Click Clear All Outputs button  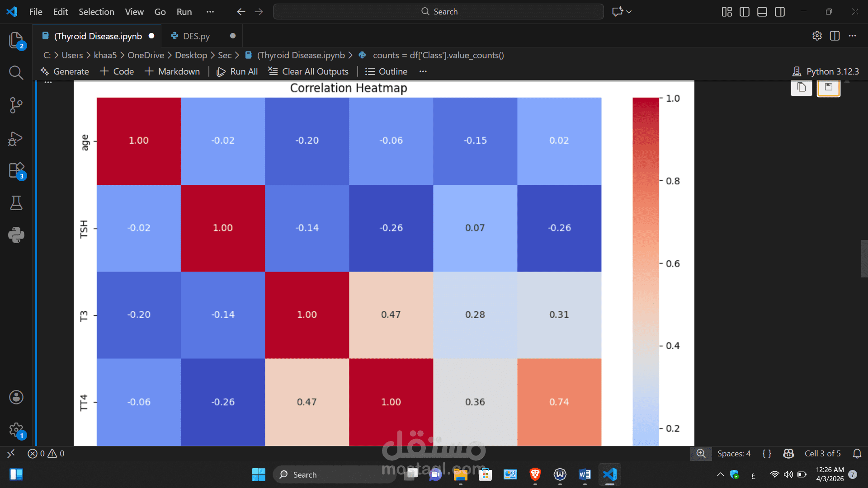308,71
